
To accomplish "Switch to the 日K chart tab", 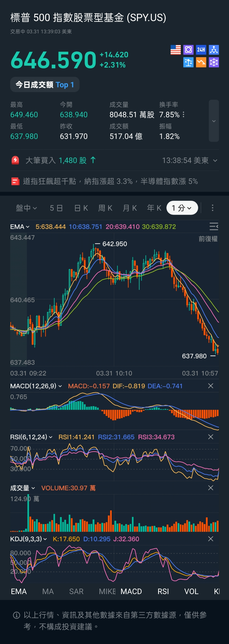I will coord(81,208).
